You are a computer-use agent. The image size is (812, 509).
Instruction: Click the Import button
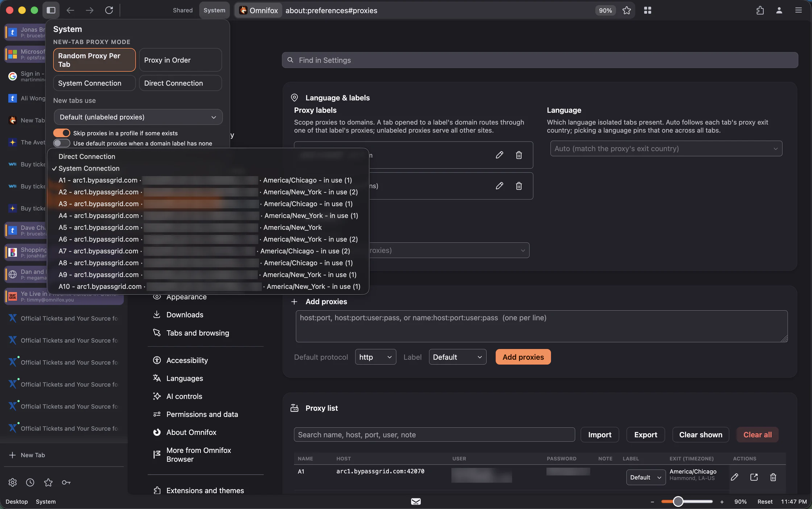600,434
